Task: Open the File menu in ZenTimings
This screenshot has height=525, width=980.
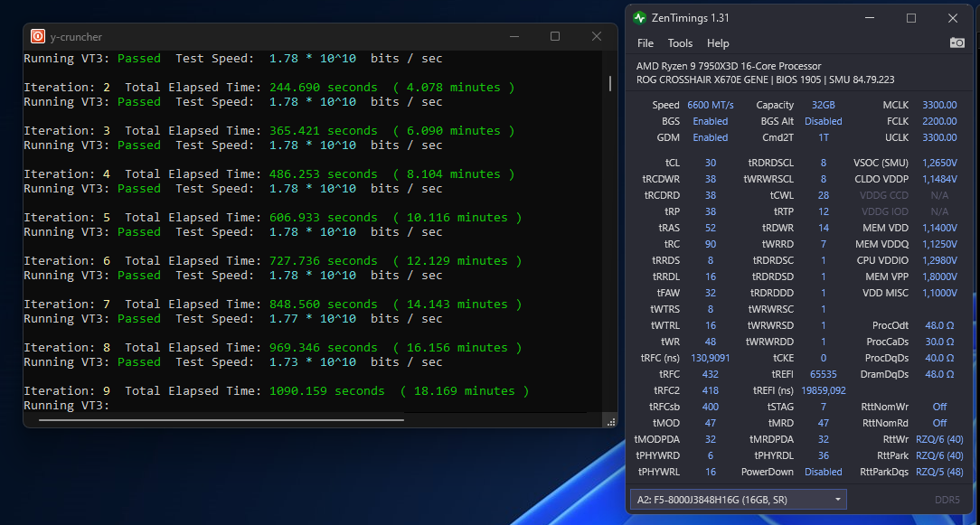Action: [645, 43]
